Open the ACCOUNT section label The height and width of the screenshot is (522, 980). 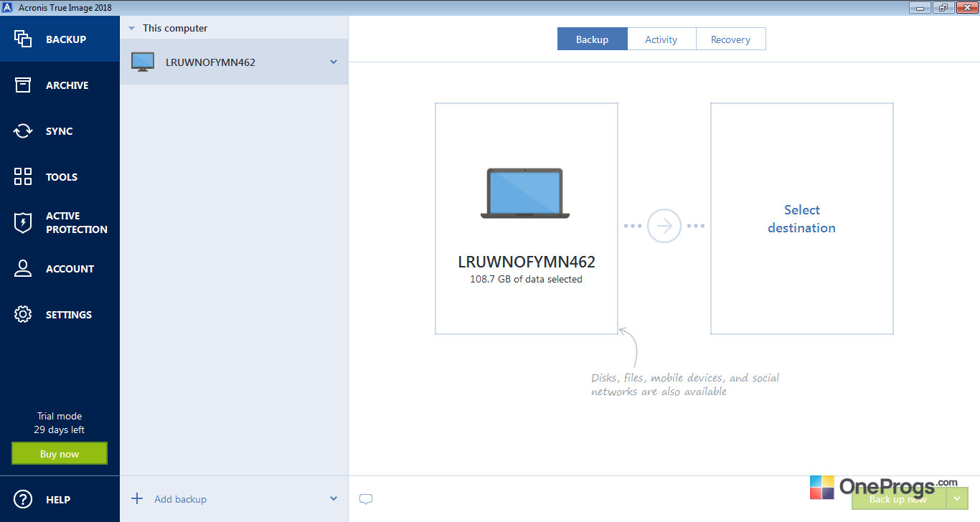click(70, 269)
